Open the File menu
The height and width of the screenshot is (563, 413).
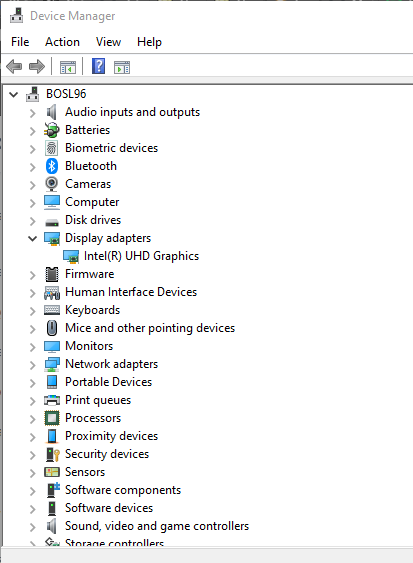pyautogui.click(x=20, y=42)
